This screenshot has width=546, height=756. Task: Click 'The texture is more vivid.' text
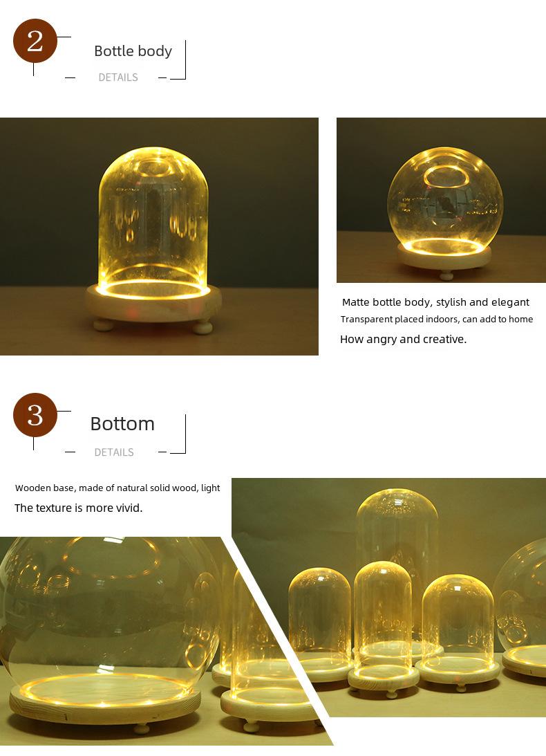(x=79, y=508)
